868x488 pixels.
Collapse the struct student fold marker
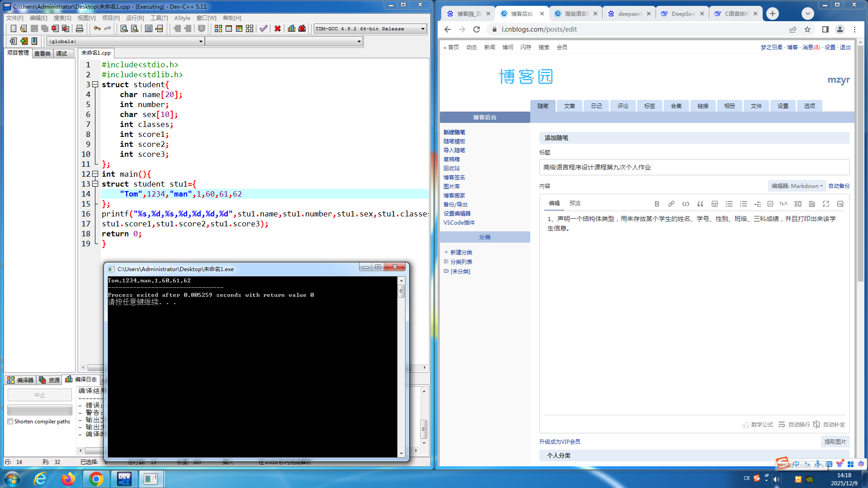95,84
